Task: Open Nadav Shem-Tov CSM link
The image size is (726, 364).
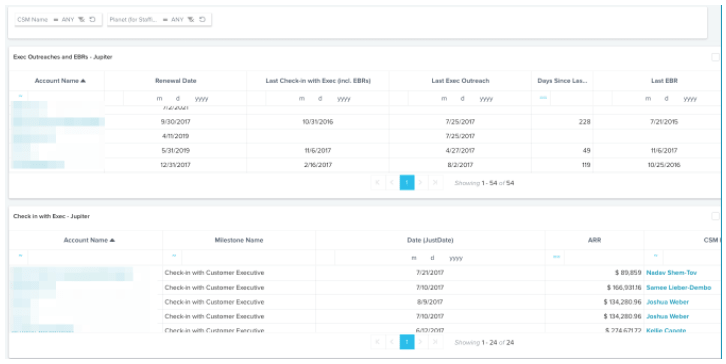Action: pyautogui.click(x=671, y=273)
